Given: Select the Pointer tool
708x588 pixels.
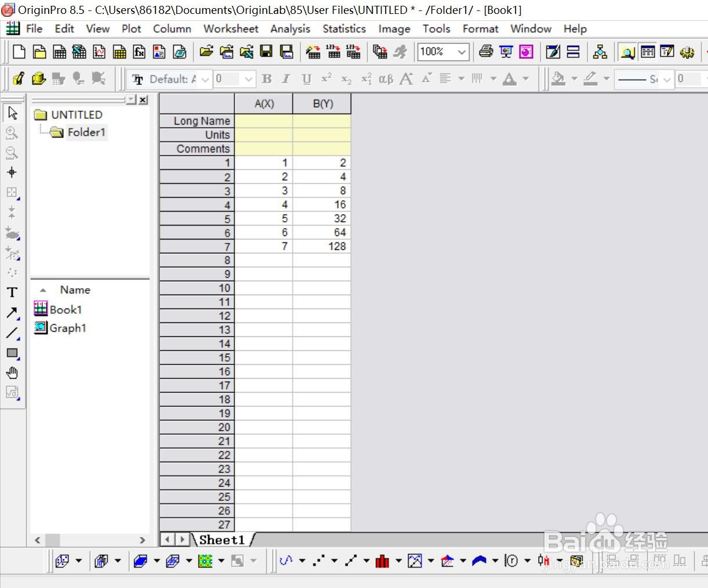Looking at the screenshot, I should point(12,113).
